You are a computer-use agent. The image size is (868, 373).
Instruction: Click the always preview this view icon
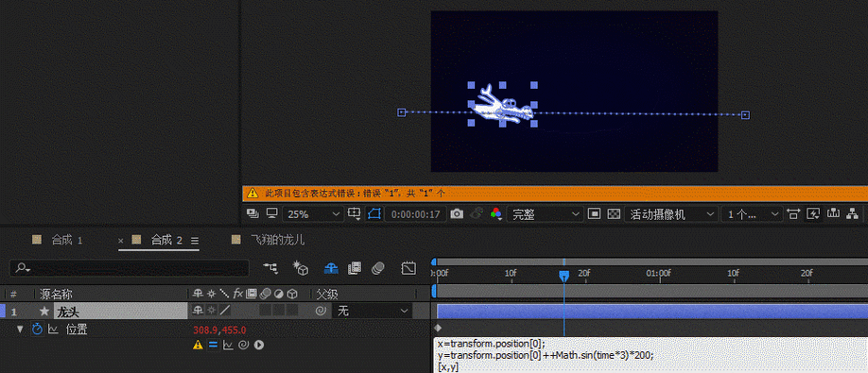252,213
